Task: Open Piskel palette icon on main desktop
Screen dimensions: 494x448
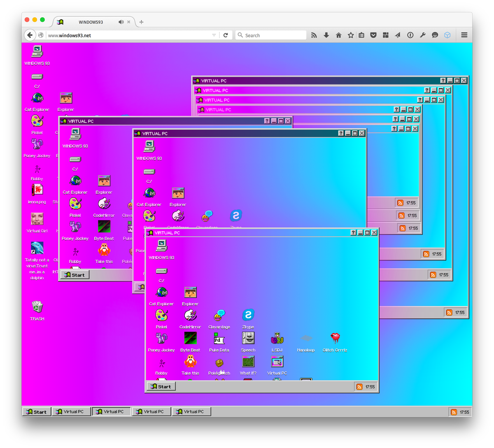Action: [37, 121]
